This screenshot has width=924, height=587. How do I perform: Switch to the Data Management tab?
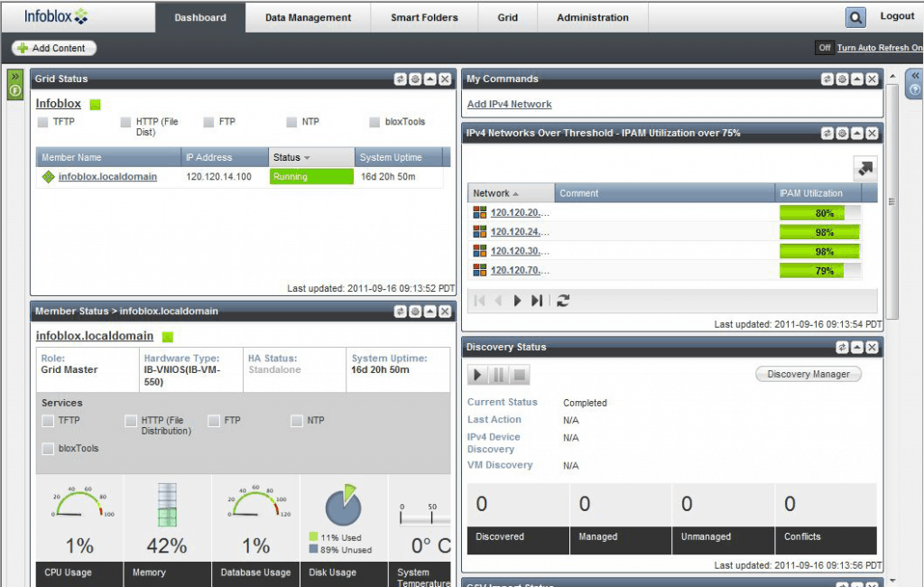point(307,16)
